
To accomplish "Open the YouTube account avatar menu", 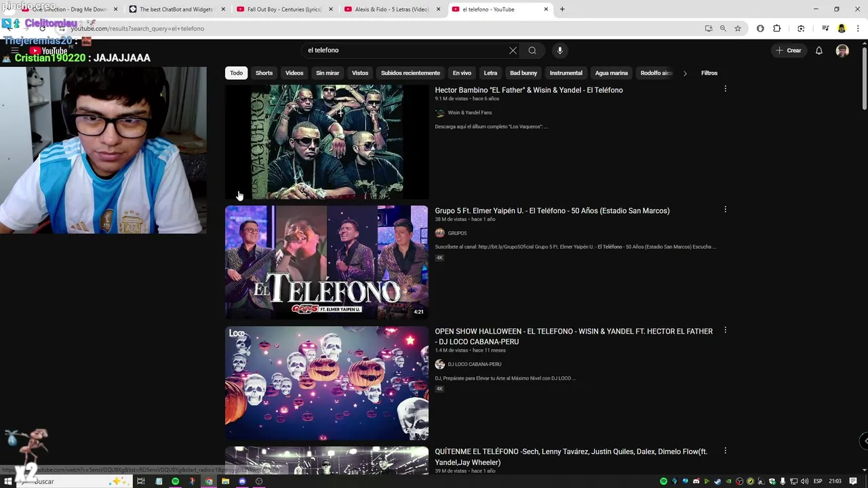I will (842, 50).
